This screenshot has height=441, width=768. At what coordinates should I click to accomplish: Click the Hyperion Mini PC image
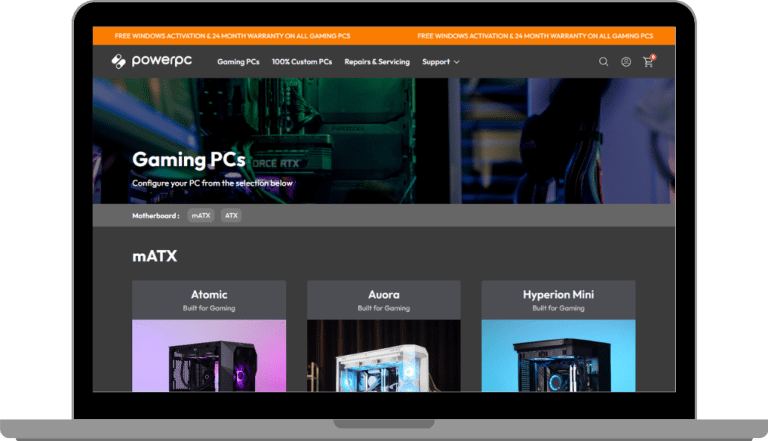tap(558, 356)
